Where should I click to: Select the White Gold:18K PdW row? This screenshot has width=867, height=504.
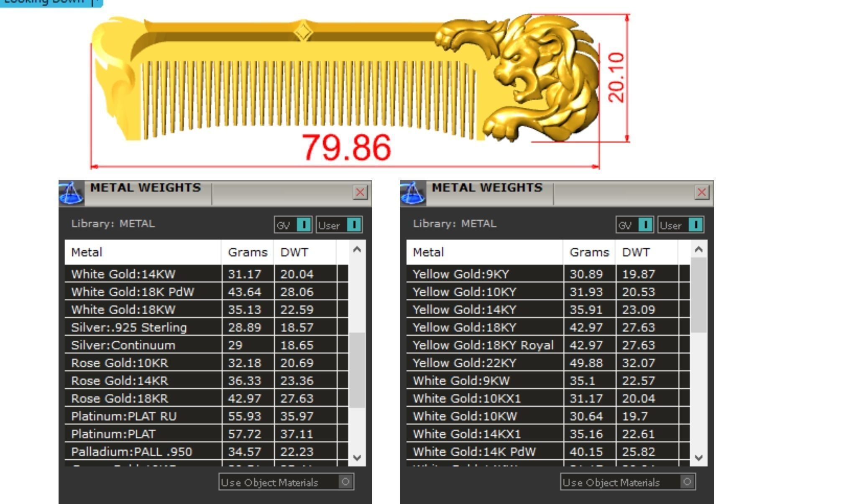click(206, 292)
